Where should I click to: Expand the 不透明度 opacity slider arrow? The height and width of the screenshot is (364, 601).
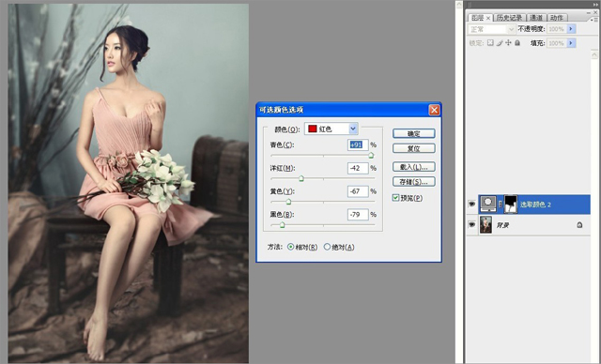[571, 29]
